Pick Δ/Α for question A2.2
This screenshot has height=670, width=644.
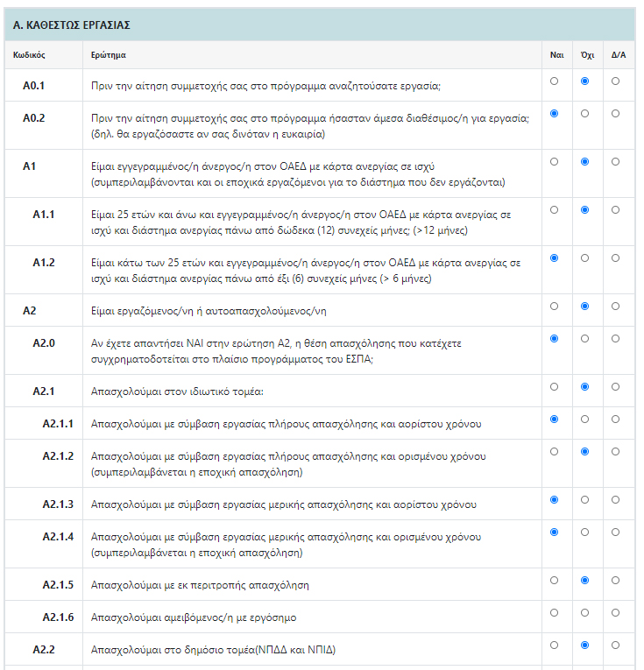tap(616, 645)
